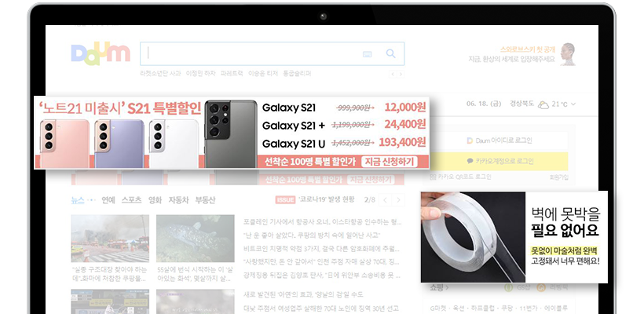
Task: Go to previous news page arrow
Action: tap(385, 200)
